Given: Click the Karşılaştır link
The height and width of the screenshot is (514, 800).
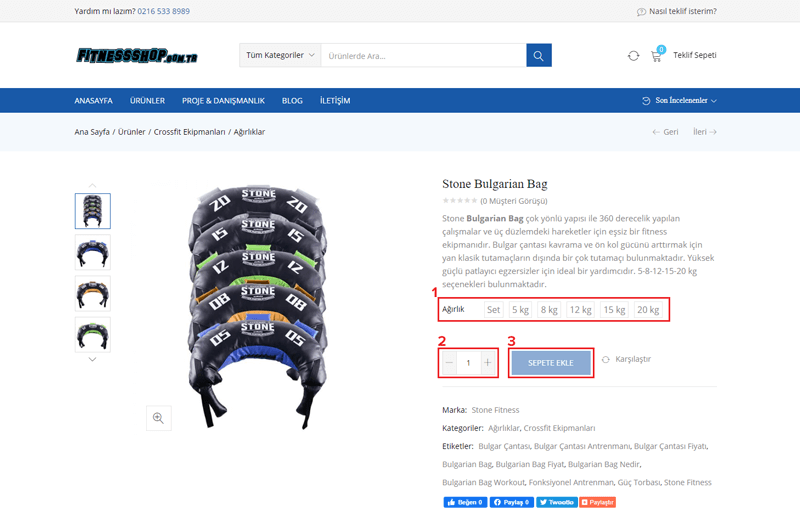Looking at the screenshot, I should click(627, 359).
